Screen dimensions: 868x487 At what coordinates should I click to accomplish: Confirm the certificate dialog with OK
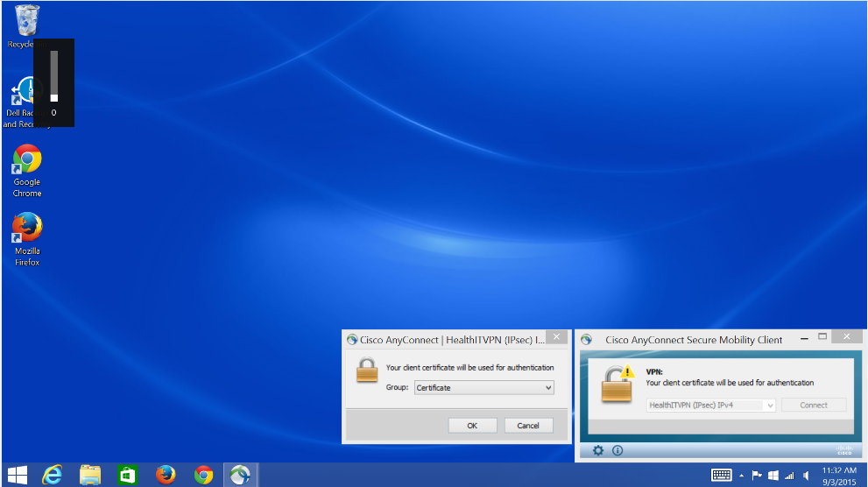tap(472, 426)
